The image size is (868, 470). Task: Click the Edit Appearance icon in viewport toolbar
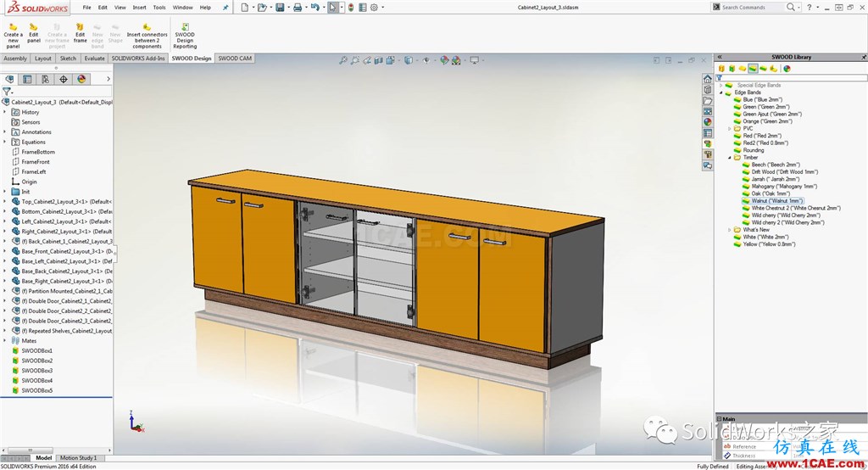[x=444, y=60]
